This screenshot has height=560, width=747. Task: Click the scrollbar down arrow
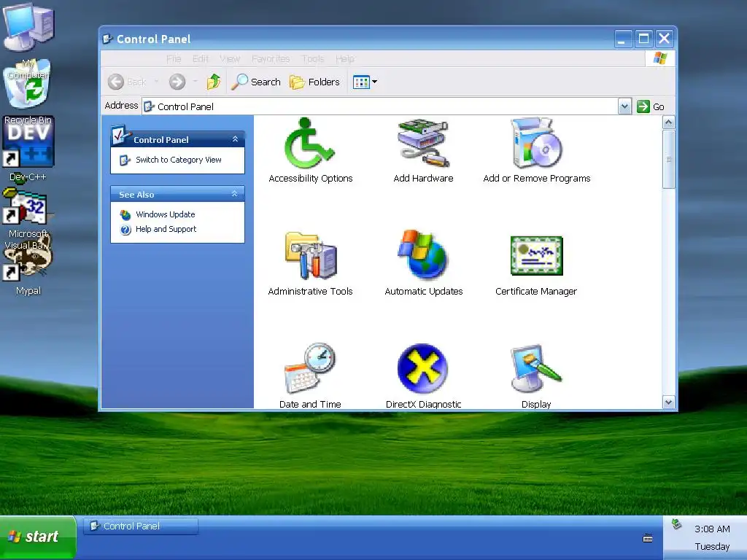click(x=668, y=402)
